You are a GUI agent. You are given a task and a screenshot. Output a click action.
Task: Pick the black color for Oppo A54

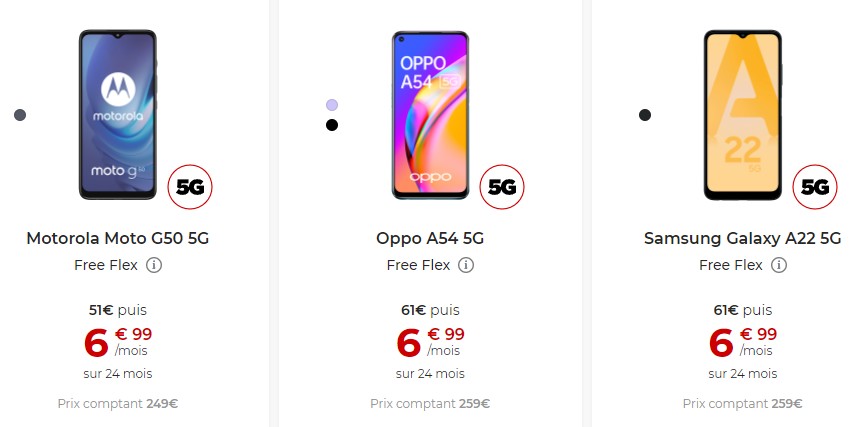tap(332, 125)
